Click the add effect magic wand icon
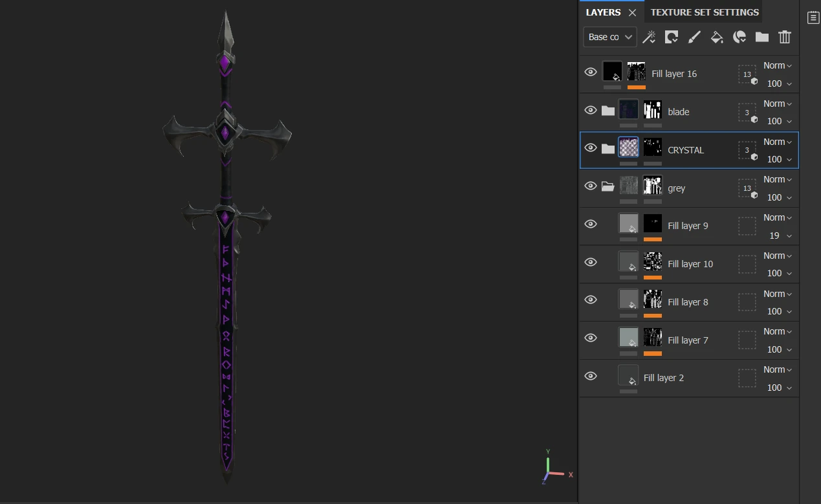The image size is (821, 504). coord(649,37)
